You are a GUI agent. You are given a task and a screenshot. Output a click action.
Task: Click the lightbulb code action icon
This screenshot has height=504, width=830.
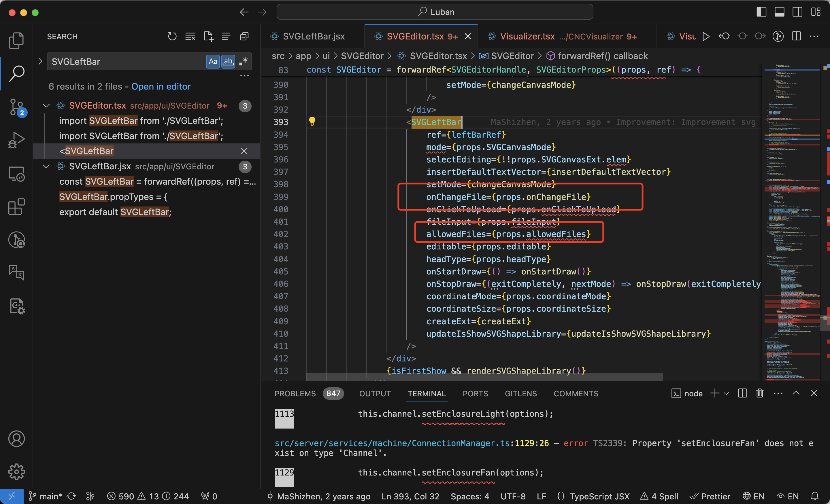tap(312, 121)
